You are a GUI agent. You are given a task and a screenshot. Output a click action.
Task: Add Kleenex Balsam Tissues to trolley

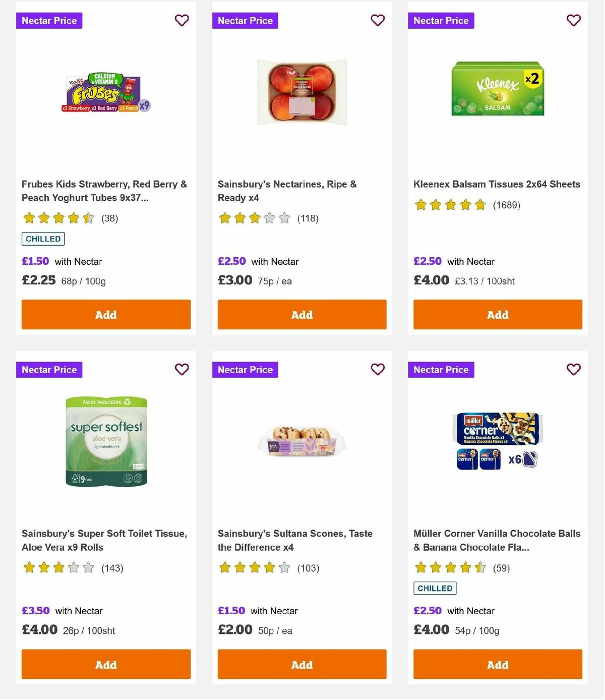point(498,314)
